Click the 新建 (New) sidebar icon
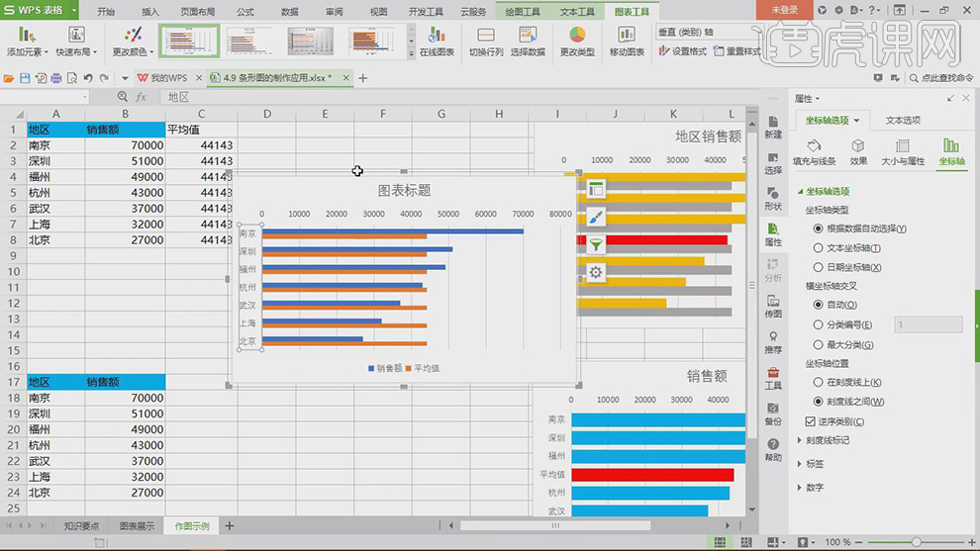The height and width of the screenshot is (551, 980). 773,127
